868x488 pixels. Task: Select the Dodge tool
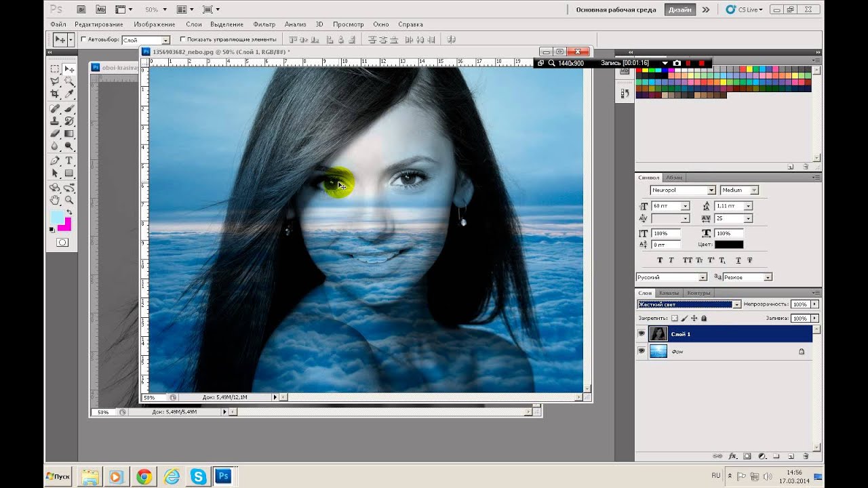tap(68, 146)
